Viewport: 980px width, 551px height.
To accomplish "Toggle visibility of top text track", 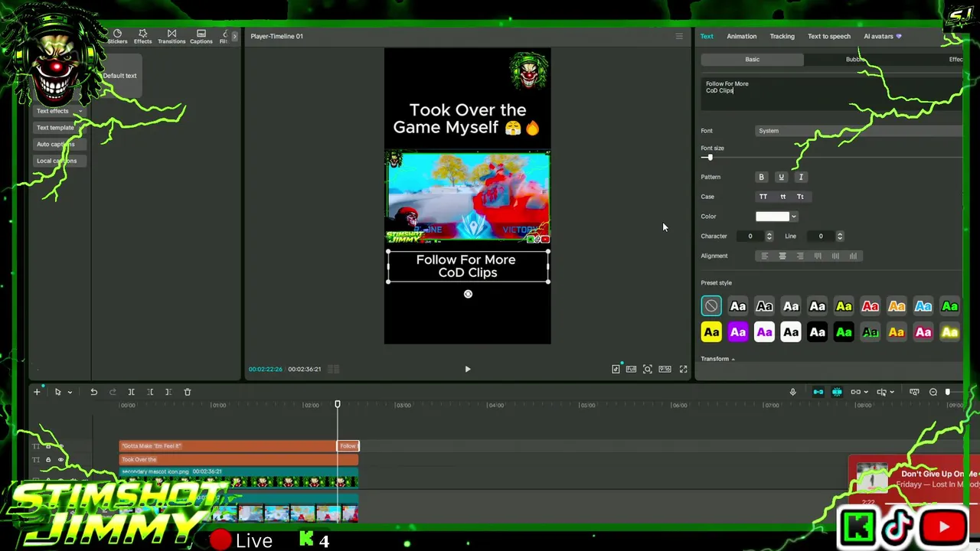I will 60,446.
